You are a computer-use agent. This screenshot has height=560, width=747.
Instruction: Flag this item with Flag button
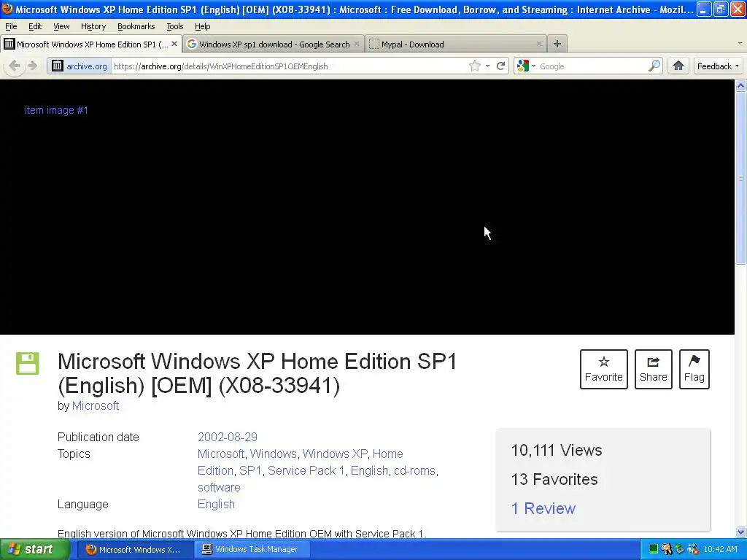tap(694, 369)
